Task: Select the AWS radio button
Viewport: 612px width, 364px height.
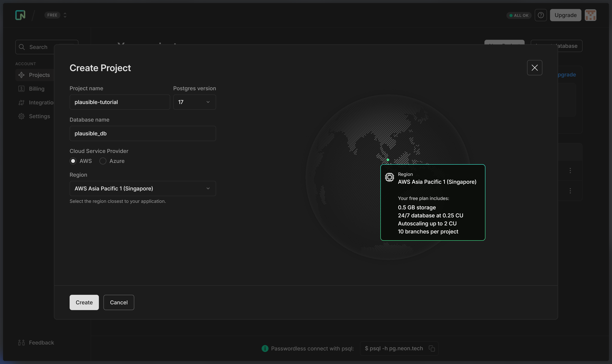Action: (73, 161)
